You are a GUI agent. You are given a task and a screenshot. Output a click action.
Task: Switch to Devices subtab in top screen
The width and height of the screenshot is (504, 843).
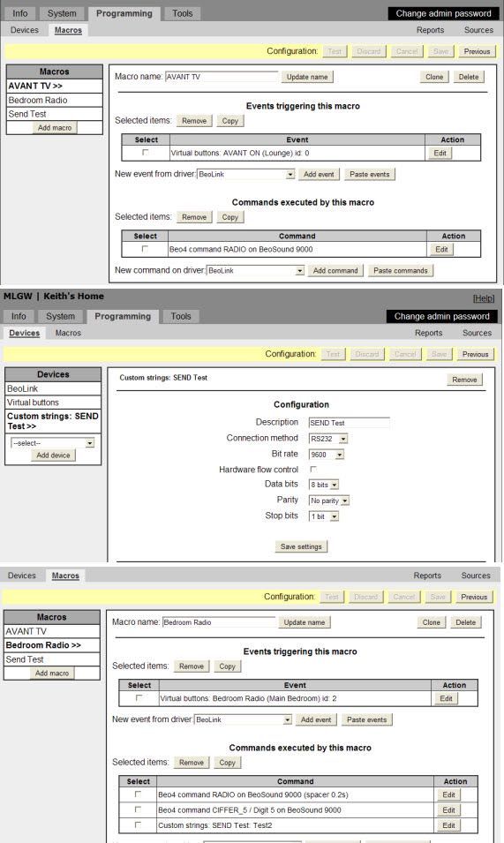pyautogui.click(x=25, y=30)
